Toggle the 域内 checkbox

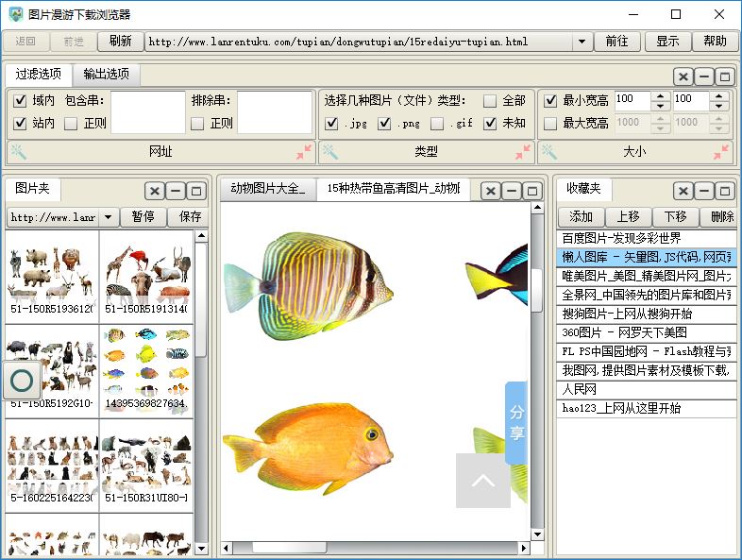point(20,100)
